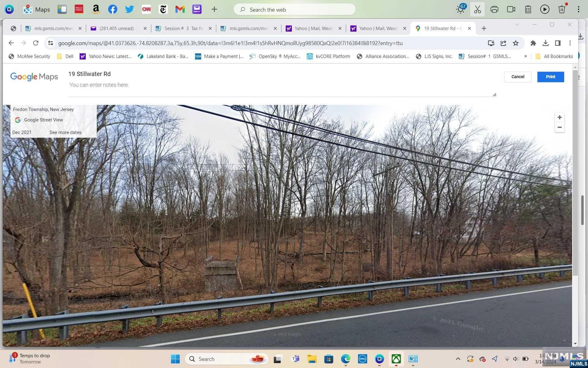Open the See more dates link
The height and width of the screenshot is (368, 588).
coord(65,132)
